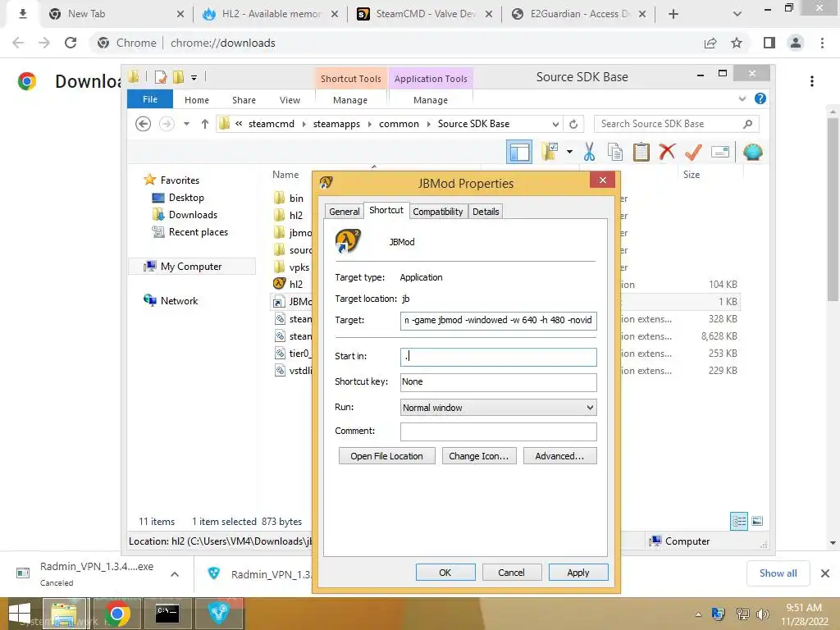Viewport: 840px width, 630px height.
Task: Expand the folder options icon dropdown arrow
Action: coord(569,152)
